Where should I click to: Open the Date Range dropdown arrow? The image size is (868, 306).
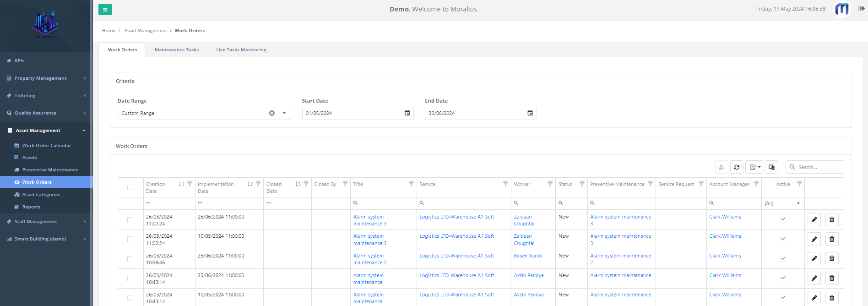coord(284,113)
